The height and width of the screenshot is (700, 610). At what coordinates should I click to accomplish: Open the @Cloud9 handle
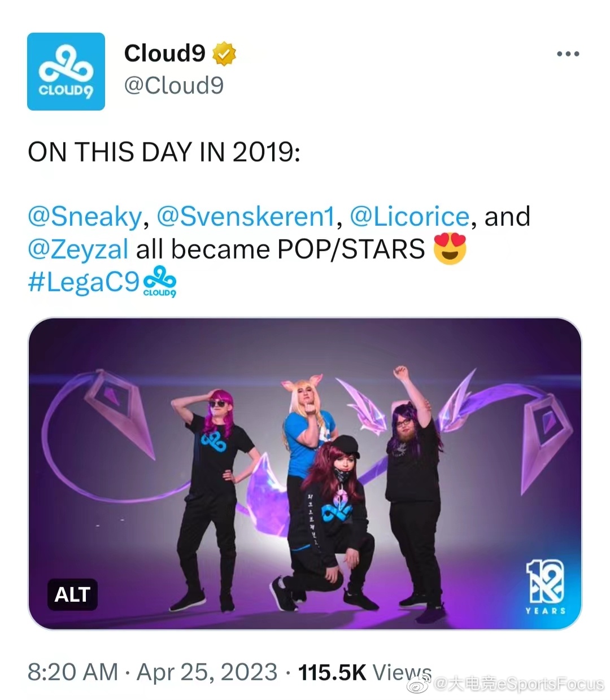(x=174, y=86)
